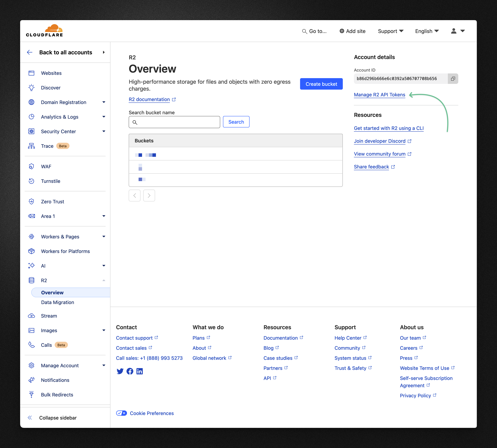This screenshot has height=448, width=497.
Task: Click the Analytics & Logs chart icon
Action: (31, 117)
